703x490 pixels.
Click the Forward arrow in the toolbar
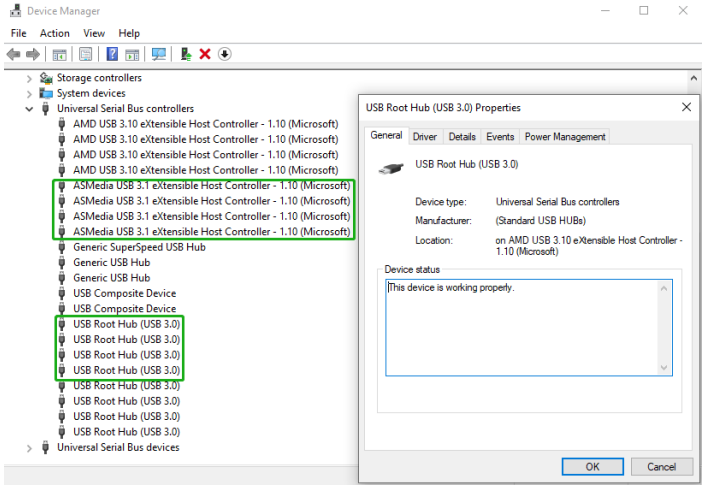33,54
